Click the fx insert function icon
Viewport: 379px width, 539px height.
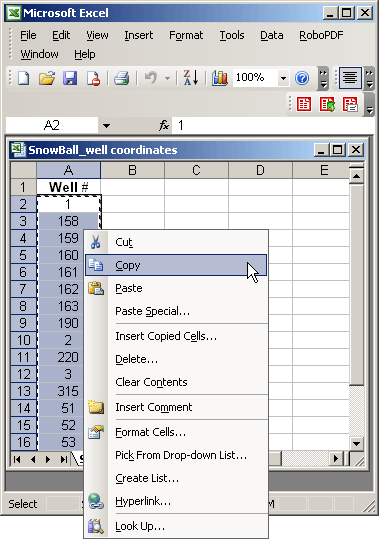pos(164,125)
